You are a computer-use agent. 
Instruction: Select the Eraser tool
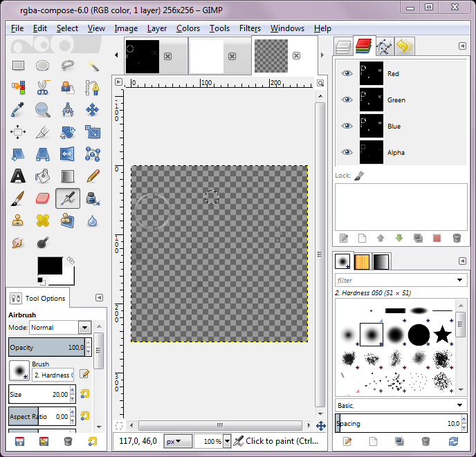tap(43, 198)
